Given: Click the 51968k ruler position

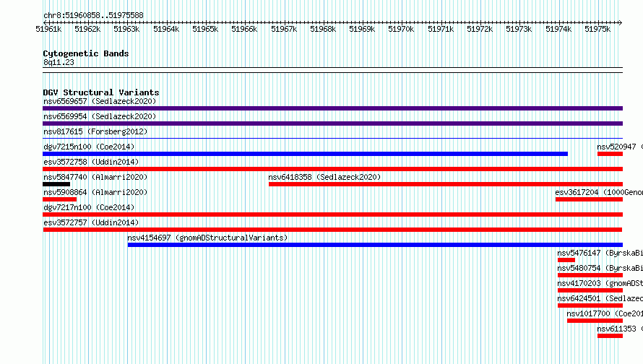Looking at the screenshot, I should [323, 29].
